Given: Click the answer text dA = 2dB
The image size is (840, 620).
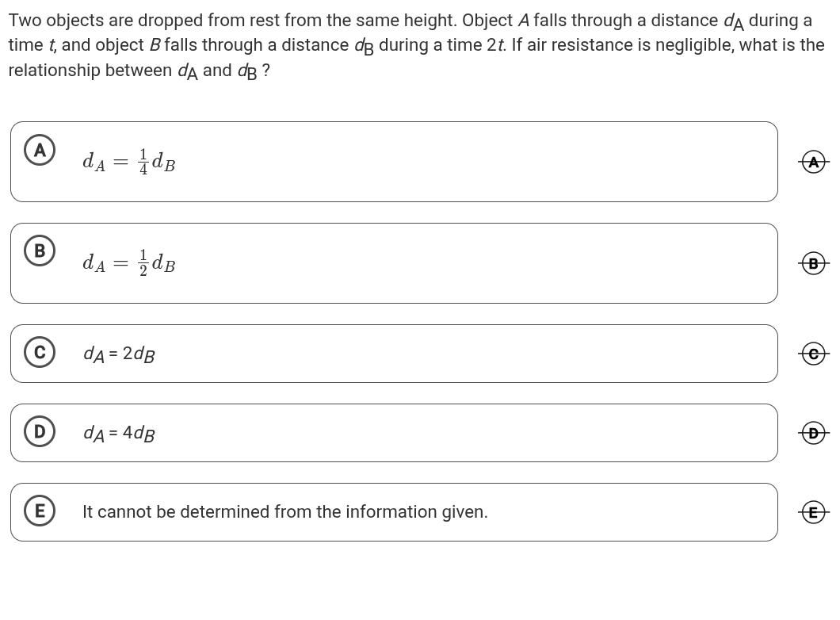Looking at the screenshot, I should click(x=119, y=354).
